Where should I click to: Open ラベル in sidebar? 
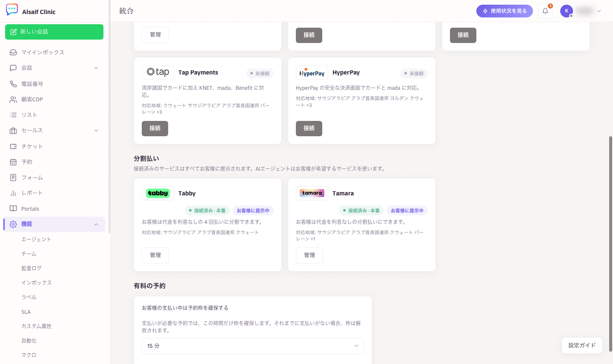[x=29, y=297]
